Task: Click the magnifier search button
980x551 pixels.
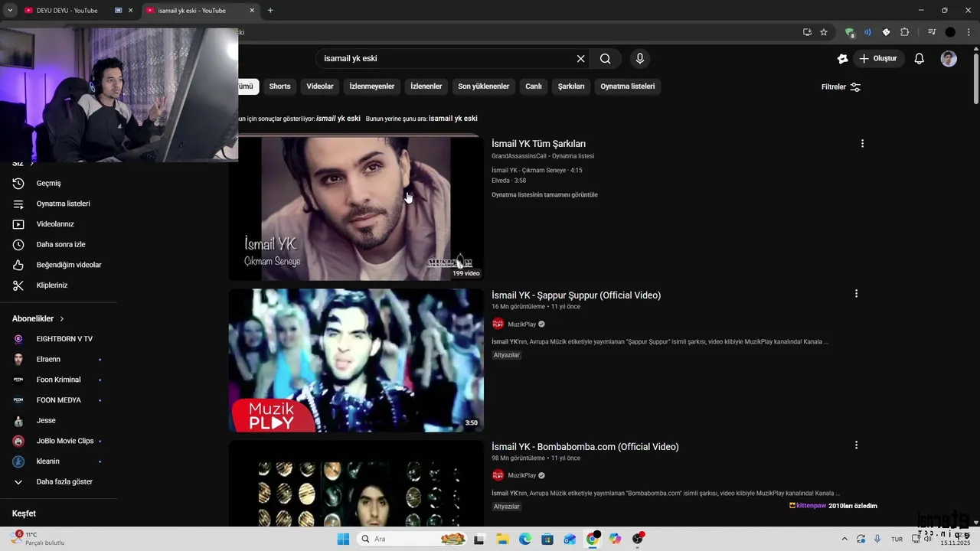Action: pyautogui.click(x=605, y=59)
